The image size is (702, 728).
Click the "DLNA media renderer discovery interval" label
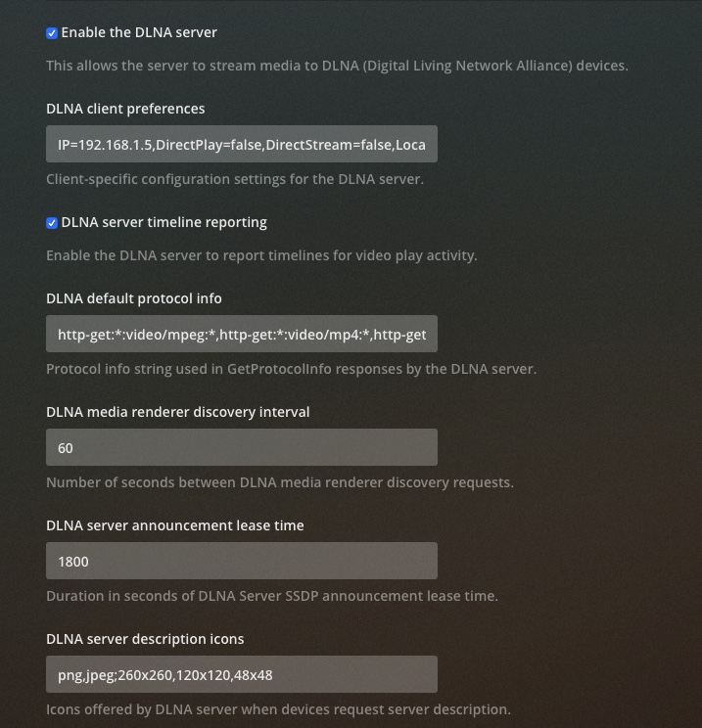tap(177, 412)
